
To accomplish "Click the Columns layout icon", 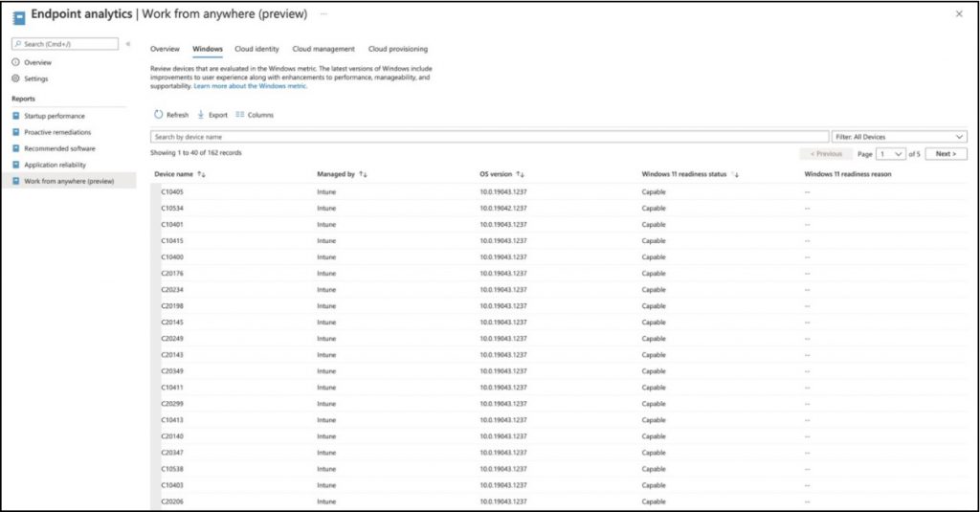I will pyautogui.click(x=240, y=115).
